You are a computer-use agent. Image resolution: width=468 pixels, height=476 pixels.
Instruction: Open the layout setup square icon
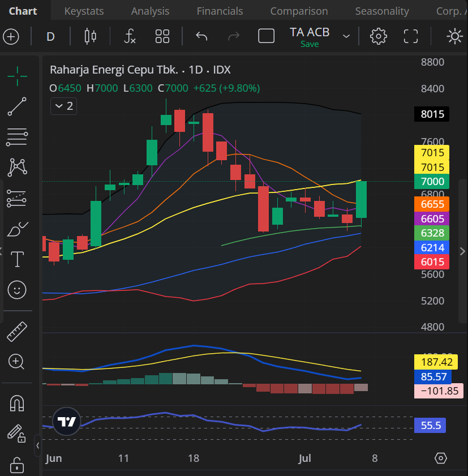pyautogui.click(x=266, y=36)
